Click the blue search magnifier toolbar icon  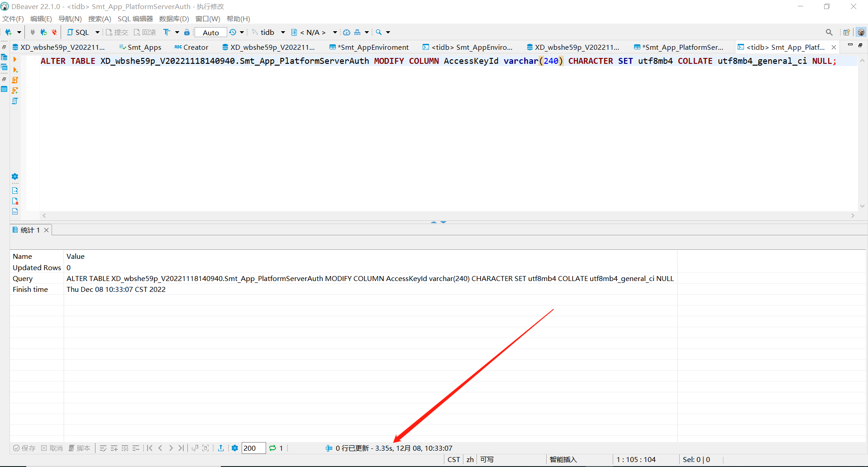(379, 32)
